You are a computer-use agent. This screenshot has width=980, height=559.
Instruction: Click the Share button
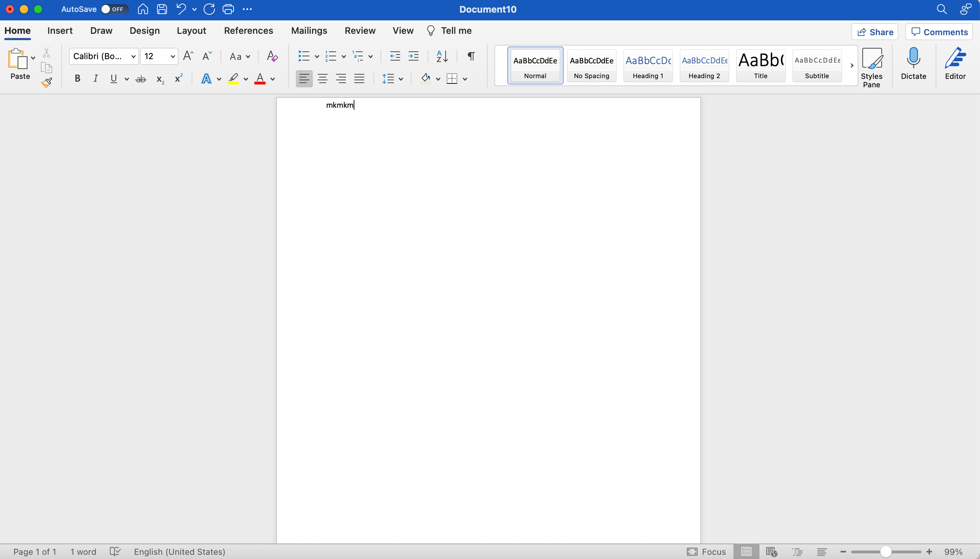(x=875, y=32)
